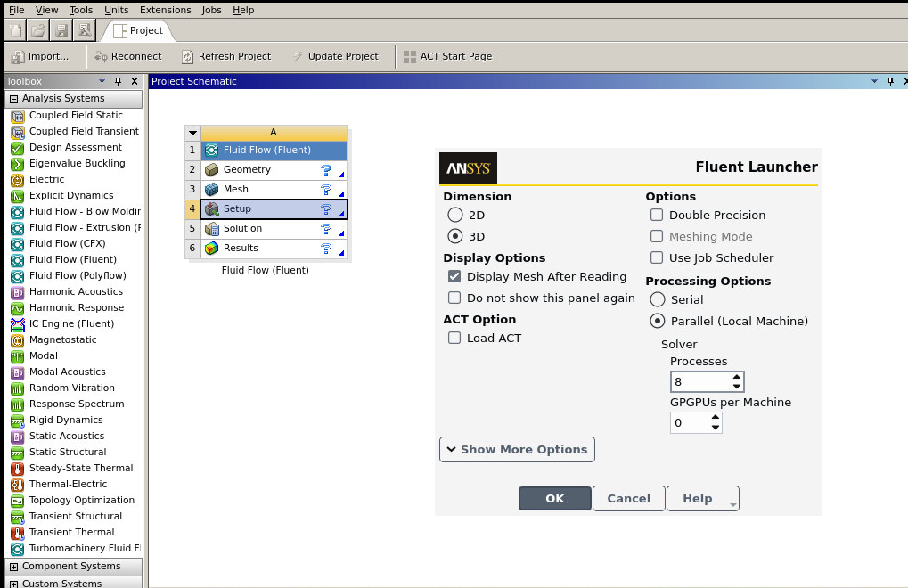The image size is (908, 588).
Task: Select Fluid Flow (CFX) system
Action: (x=67, y=243)
